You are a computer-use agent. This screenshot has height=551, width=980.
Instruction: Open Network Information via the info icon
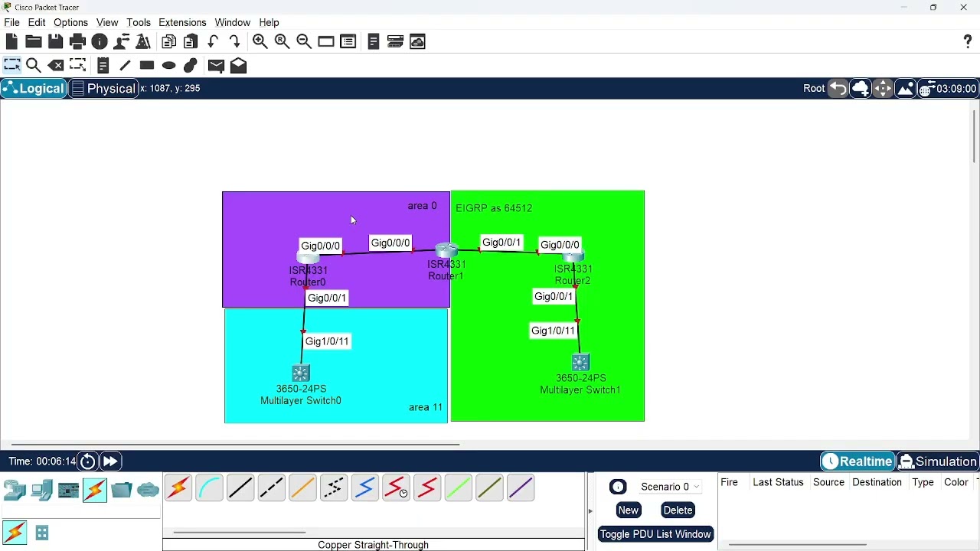100,41
